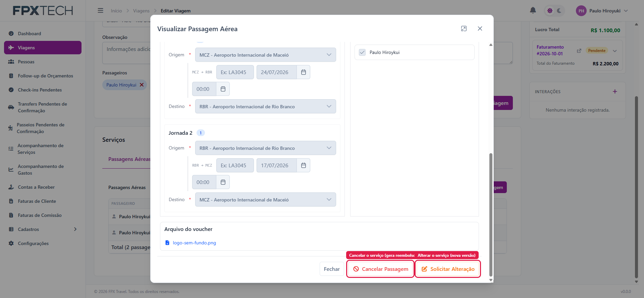Click the voucher file icon
This screenshot has width=644, height=298.
pos(167,243)
